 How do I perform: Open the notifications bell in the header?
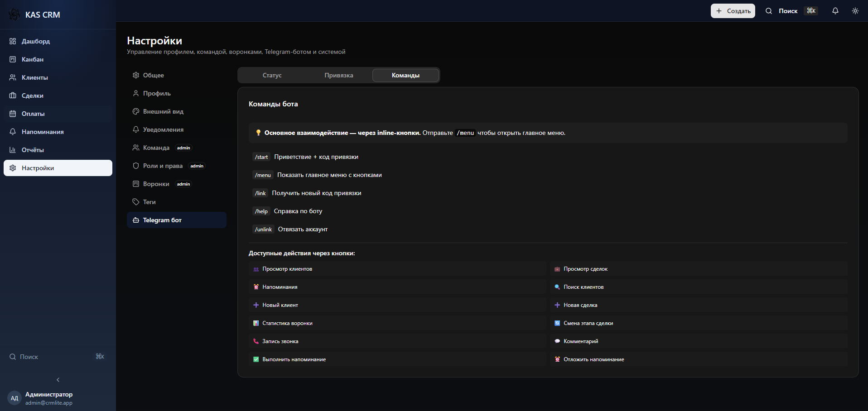[835, 11]
